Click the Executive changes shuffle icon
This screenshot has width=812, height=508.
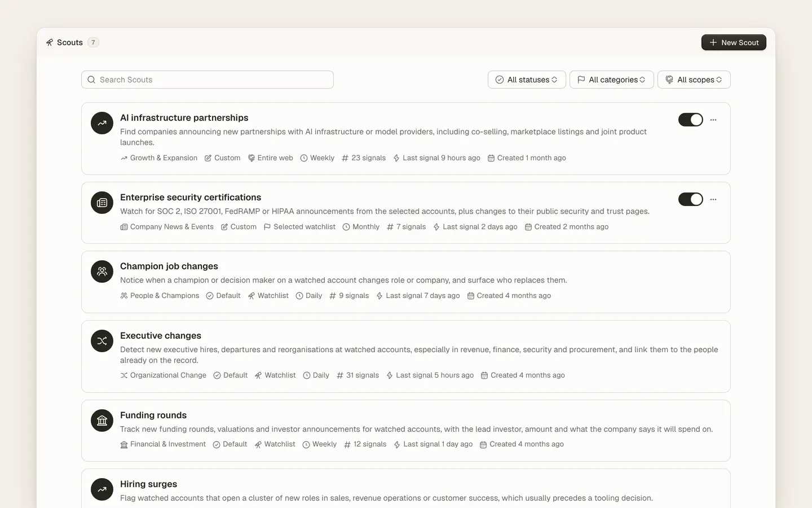pos(102,341)
